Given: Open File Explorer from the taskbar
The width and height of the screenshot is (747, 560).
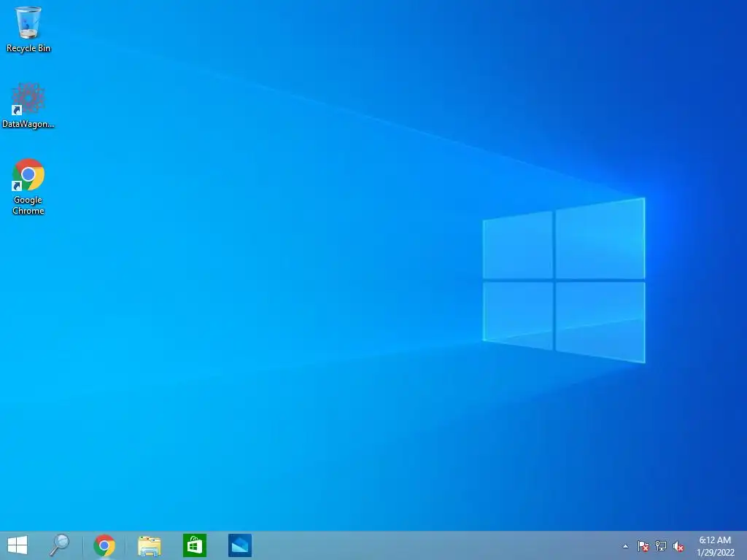Looking at the screenshot, I should [x=149, y=545].
